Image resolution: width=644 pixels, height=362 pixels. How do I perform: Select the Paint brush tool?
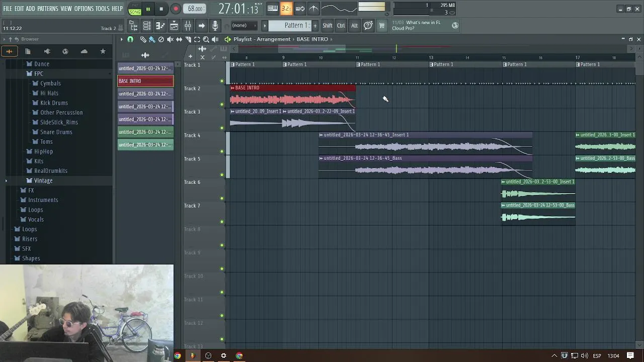[152, 39]
